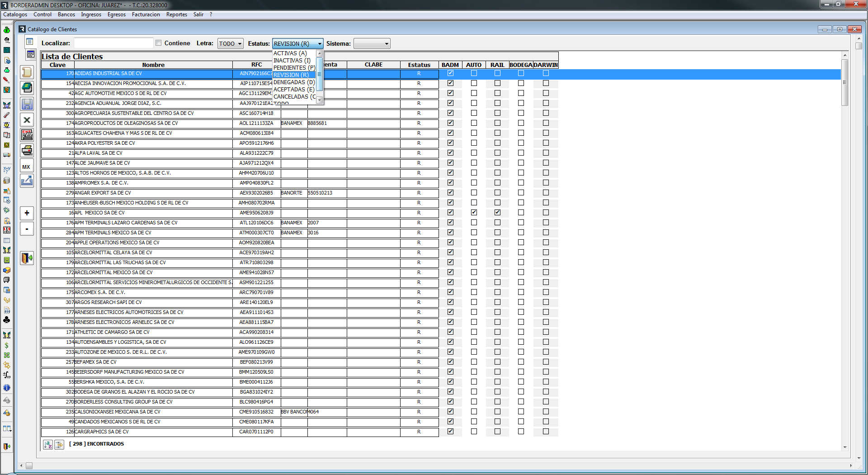The width and height of the screenshot is (868, 475).
Task: Click the status dropdown list scroll-down arrow
Action: click(x=320, y=100)
